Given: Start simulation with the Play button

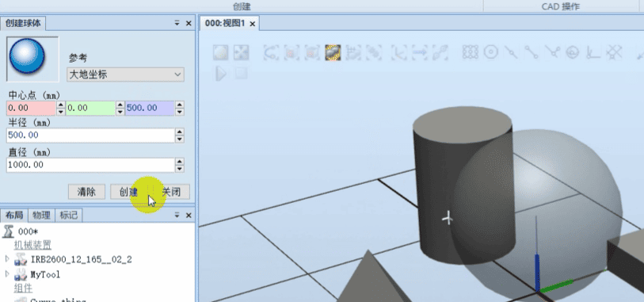Looking at the screenshot, I should pyautogui.click(x=220, y=74).
